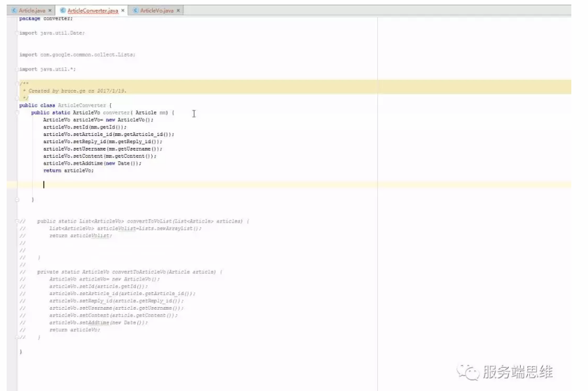Click the commented convertToVoList signature
The height and width of the screenshot is (391, 588).
[143, 221]
